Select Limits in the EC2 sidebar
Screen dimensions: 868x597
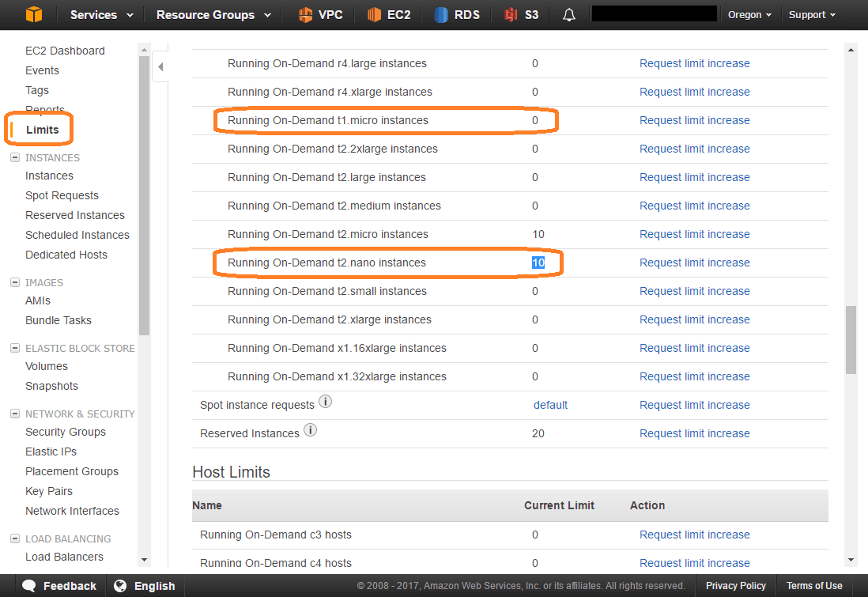click(x=43, y=129)
